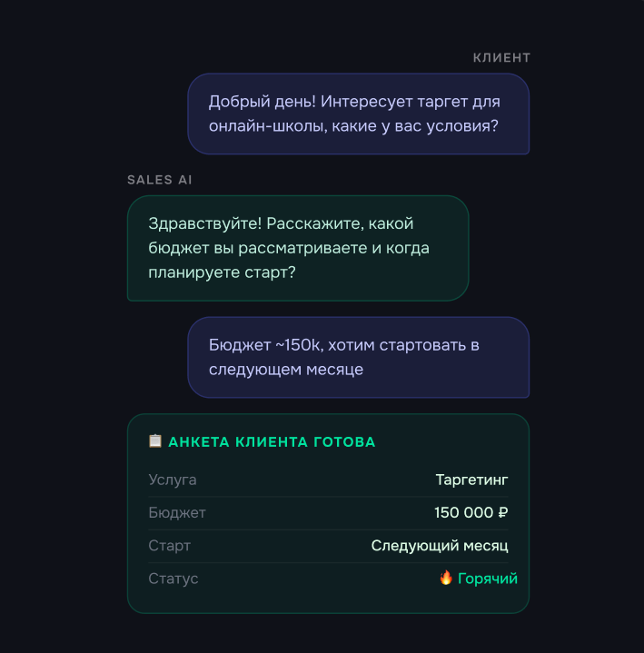The image size is (644, 653).
Task: Select the 150 000 ₽ budget value
Action: [471, 513]
